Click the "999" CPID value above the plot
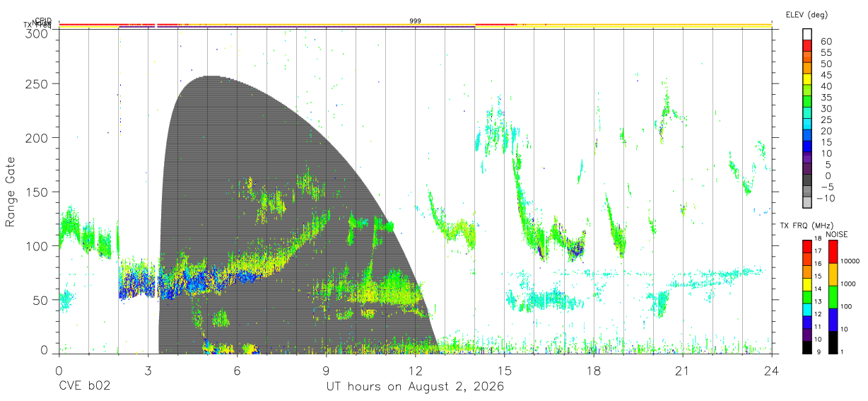Image resolution: width=868 pixels, height=401 pixels. pos(415,21)
